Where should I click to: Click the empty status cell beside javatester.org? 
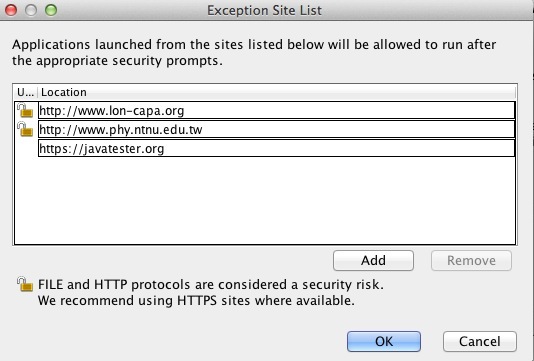tap(26, 148)
